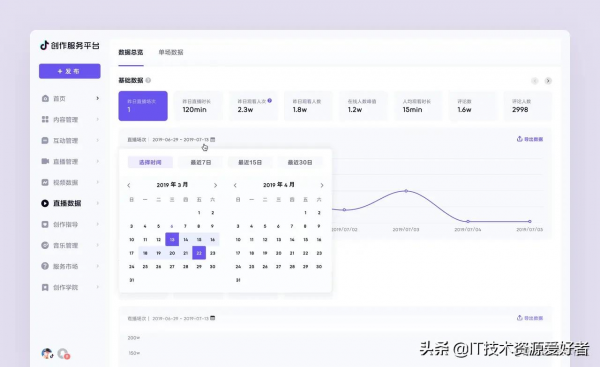The height and width of the screenshot is (367, 600).
Task: Click the TikTok logo of 创作服务平台
Action: click(x=44, y=45)
